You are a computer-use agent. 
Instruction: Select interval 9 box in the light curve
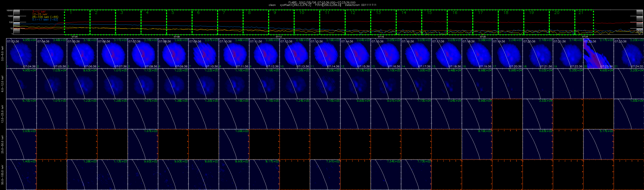[281, 22]
